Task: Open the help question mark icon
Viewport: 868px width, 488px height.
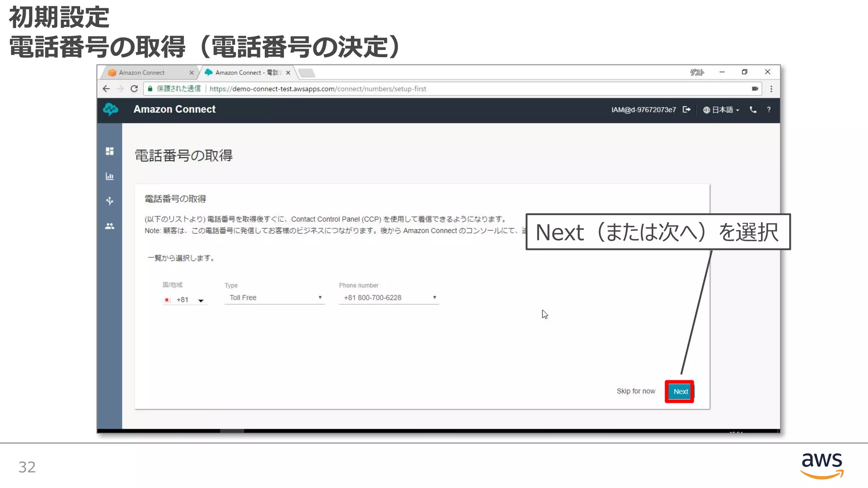Action: coord(769,110)
